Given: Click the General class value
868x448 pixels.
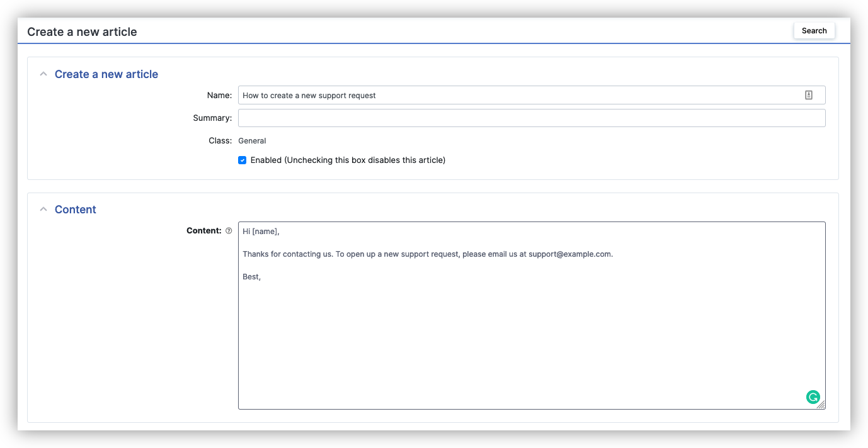Looking at the screenshot, I should point(252,140).
